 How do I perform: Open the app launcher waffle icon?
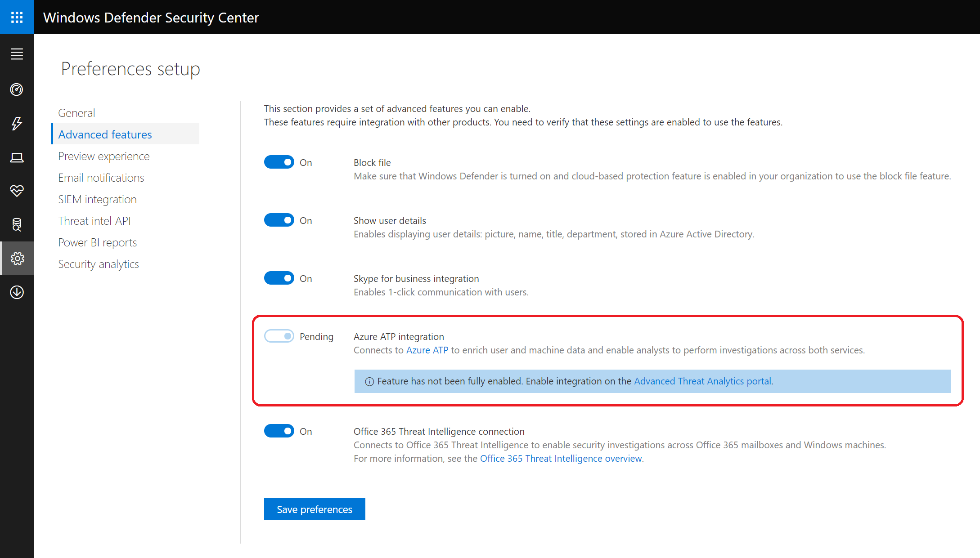click(x=17, y=17)
